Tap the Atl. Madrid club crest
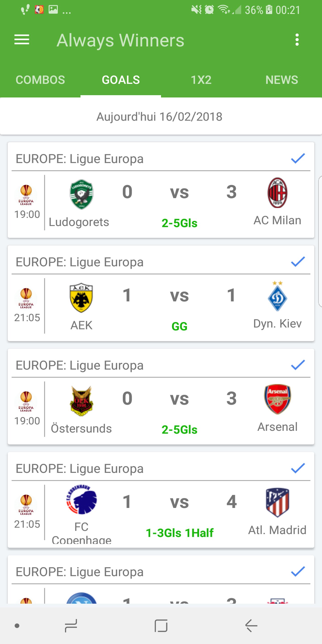 (277, 502)
